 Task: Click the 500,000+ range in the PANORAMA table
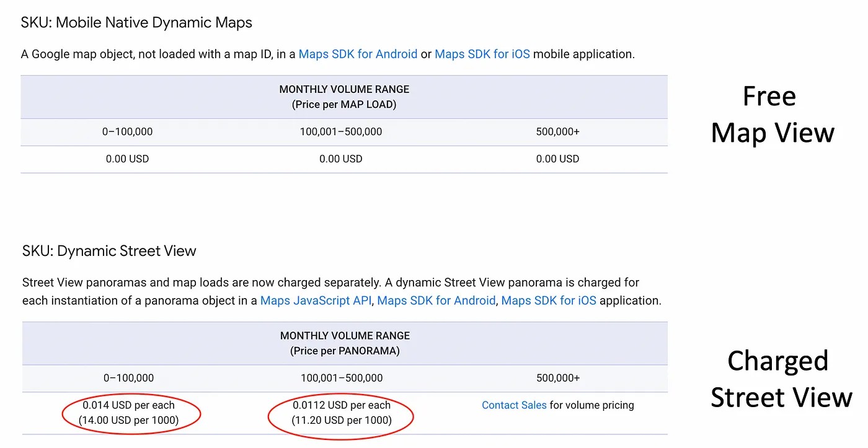click(558, 378)
